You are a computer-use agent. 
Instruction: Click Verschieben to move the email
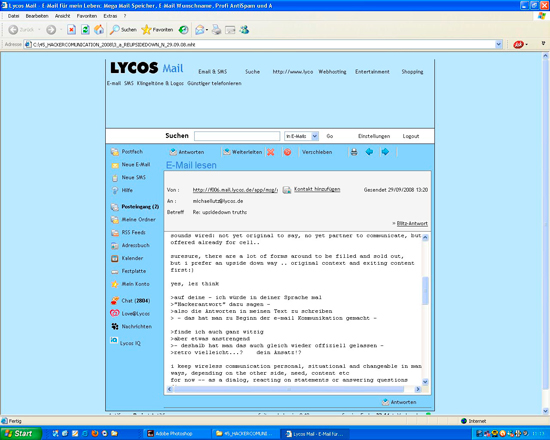click(x=317, y=152)
